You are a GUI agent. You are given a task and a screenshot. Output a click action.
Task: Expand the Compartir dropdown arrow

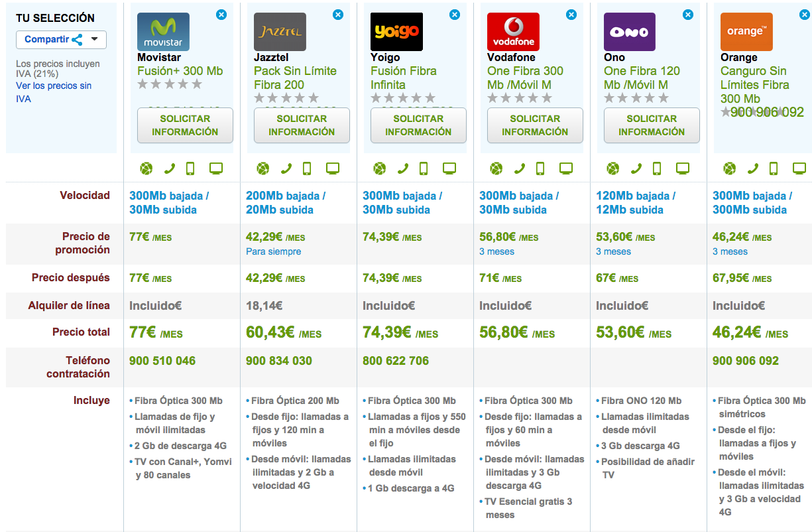(x=94, y=39)
